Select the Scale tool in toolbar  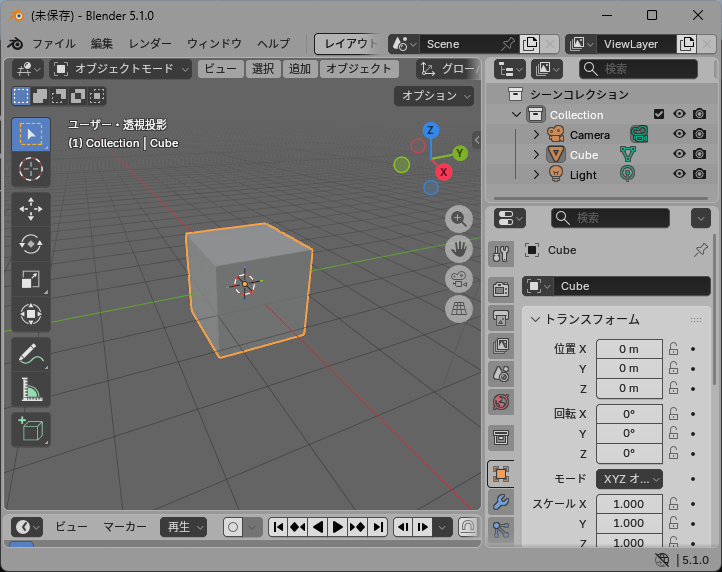(x=31, y=280)
